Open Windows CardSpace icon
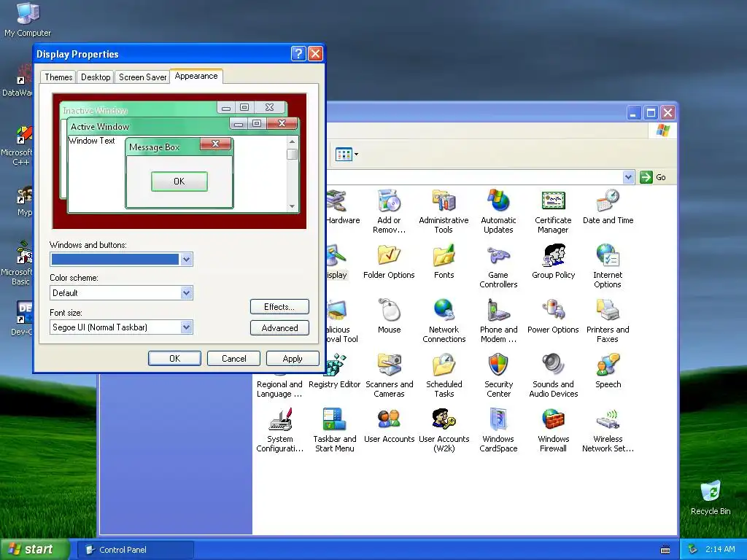The image size is (747, 560). pos(498,430)
